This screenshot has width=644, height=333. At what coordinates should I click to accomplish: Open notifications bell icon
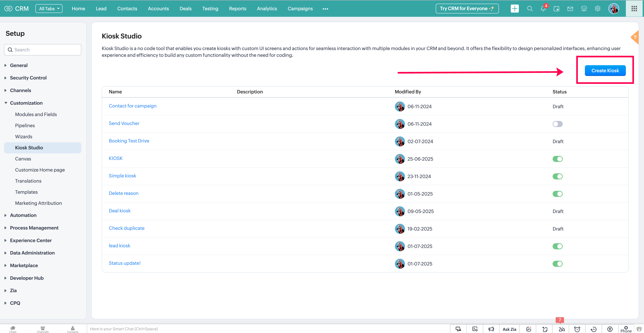[x=543, y=9]
